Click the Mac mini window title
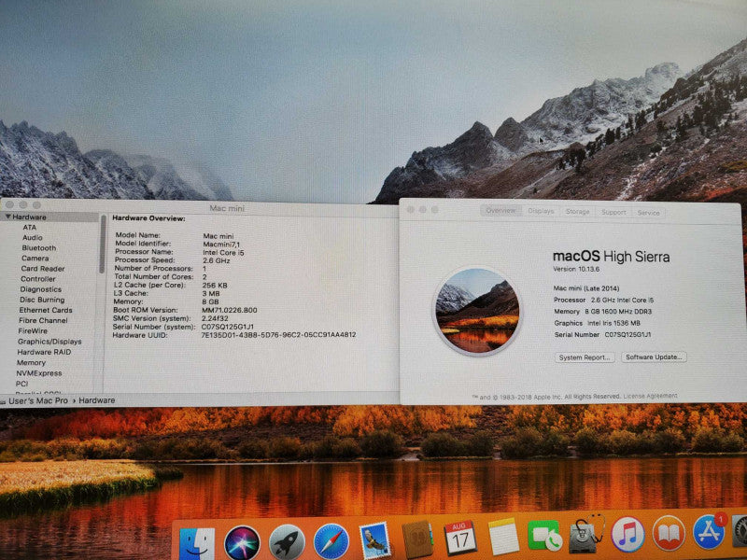Viewport: 747px width, 560px height. pyautogui.click(x=227, y=208)
